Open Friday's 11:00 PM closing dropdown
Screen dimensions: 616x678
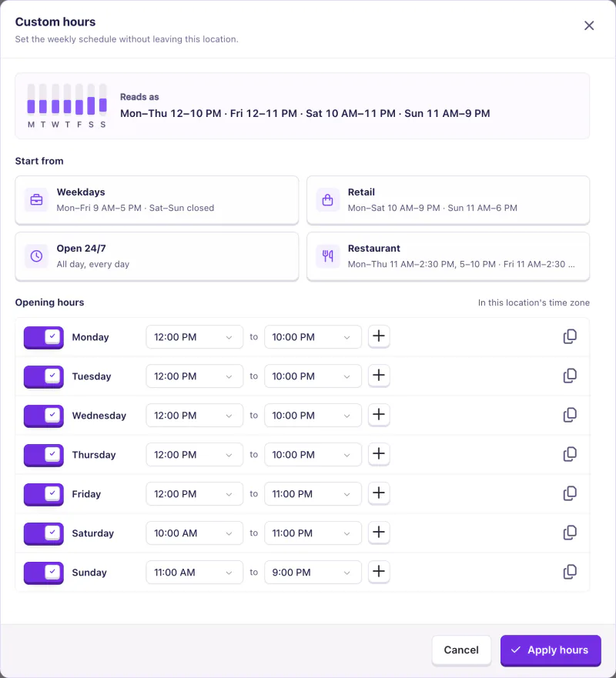pos(313,494)
